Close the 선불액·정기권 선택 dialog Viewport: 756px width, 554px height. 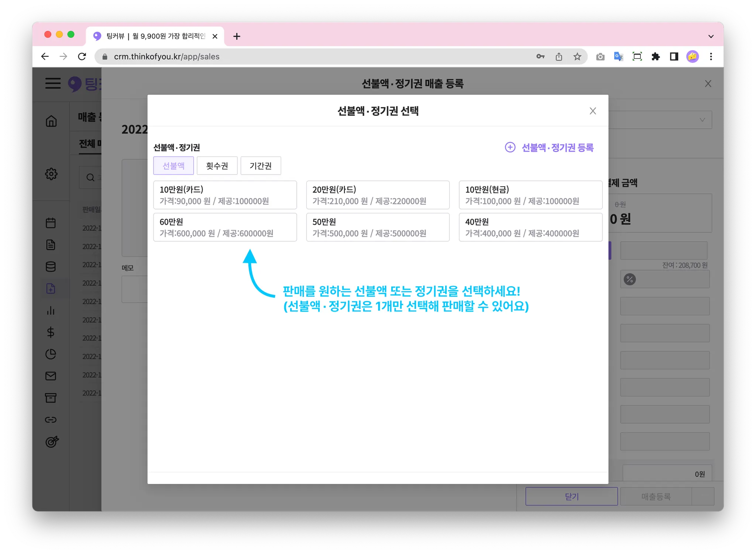593,111
